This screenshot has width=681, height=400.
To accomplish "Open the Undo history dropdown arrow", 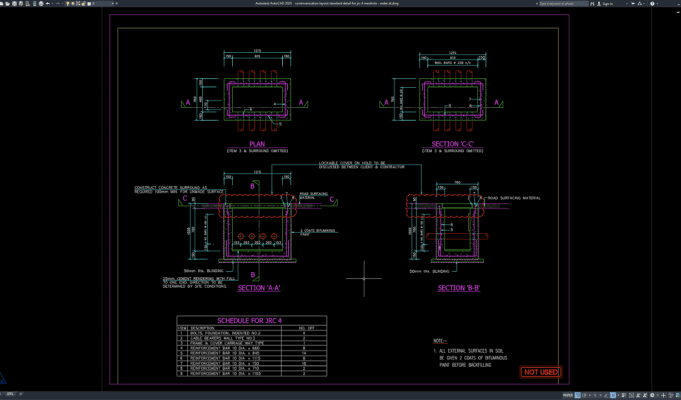I will click(x=53, y=3).
